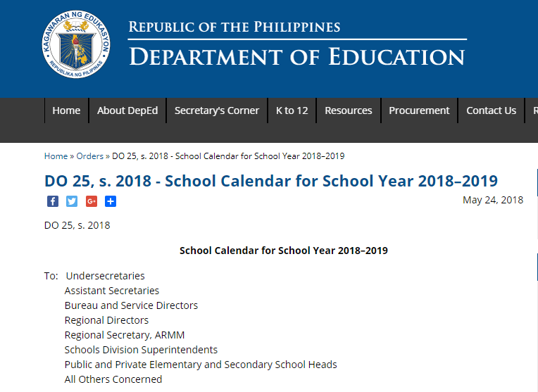Share the page on Twitter
Viewport: 538px width, 392px height.
tap(72, 201)
